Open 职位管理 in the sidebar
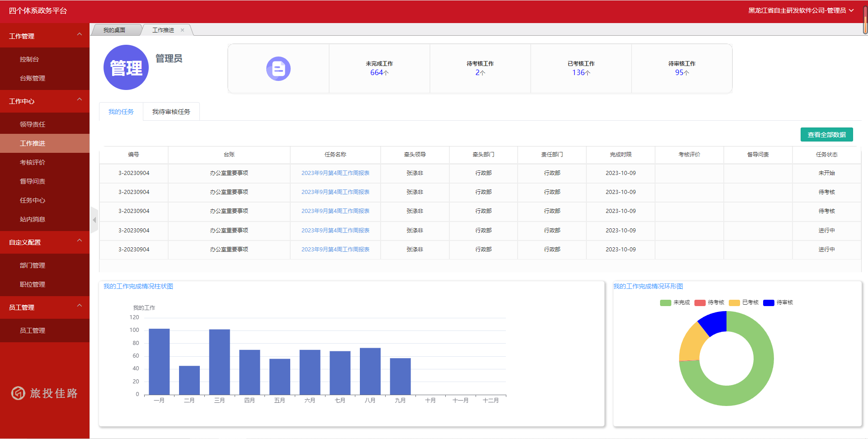This screenshot has height=439, width=868. click(x=45, y=284)
